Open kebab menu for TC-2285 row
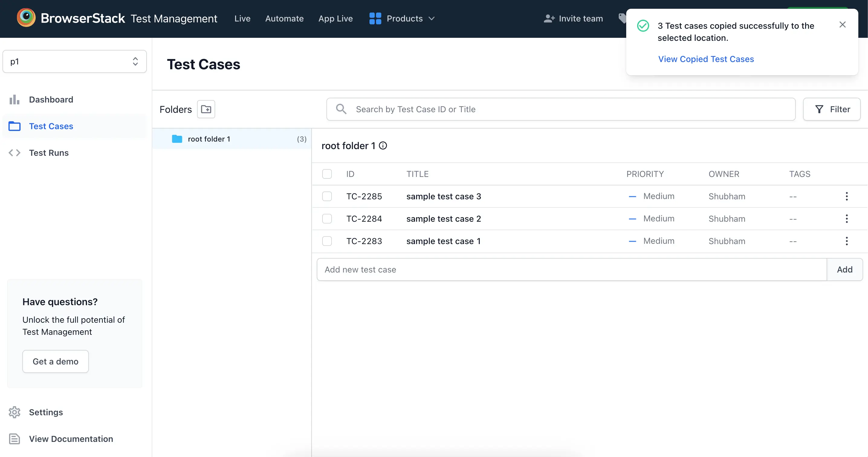Screen dimensions: 868x457 click(x=847, y=196)
